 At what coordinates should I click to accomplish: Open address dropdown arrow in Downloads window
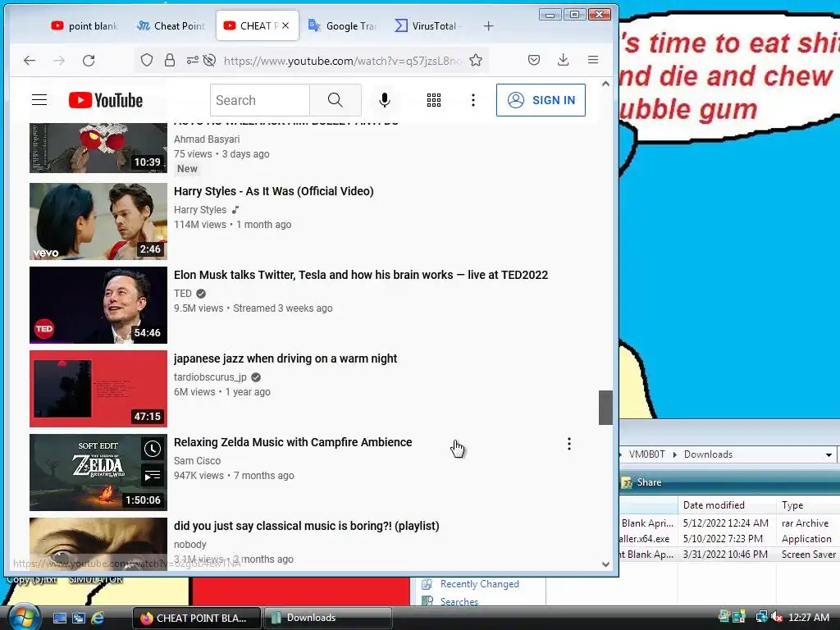click(829, 454)
